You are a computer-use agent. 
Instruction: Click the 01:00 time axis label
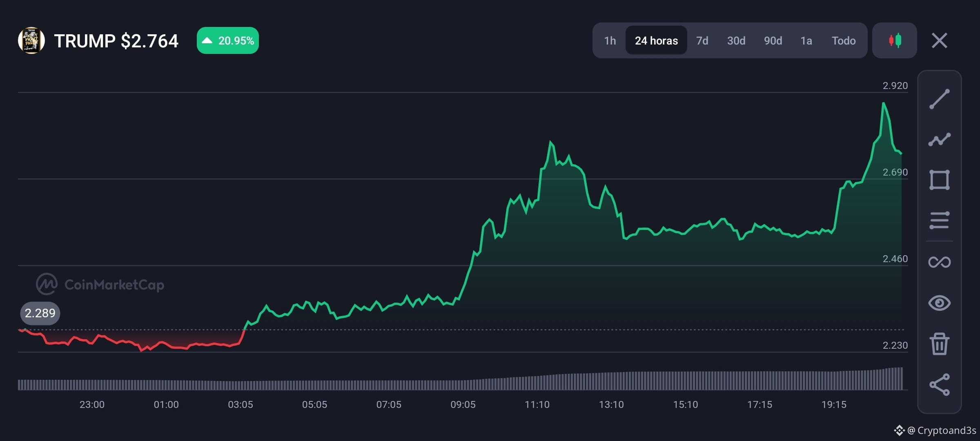coord(166,405)
